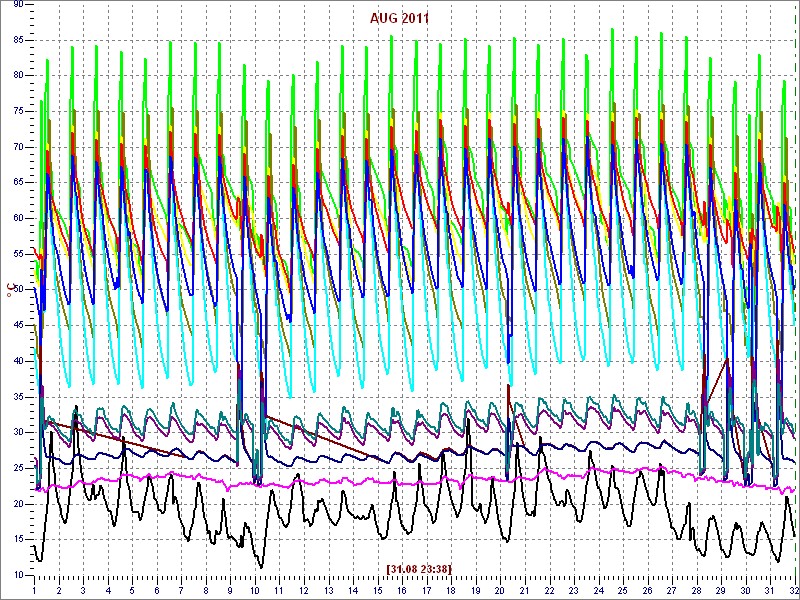
Task: Select day "8" on the date axis
Action: [206, 590]
